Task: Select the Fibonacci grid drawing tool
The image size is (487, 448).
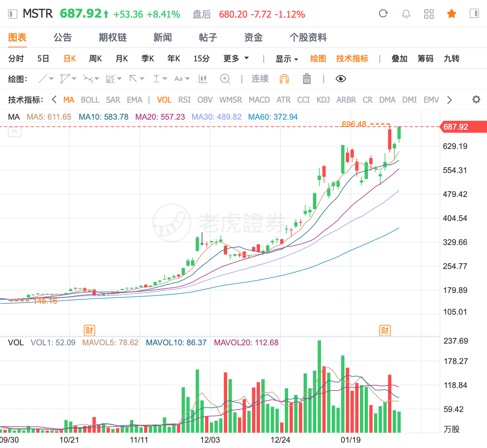Action: point(110,79)
